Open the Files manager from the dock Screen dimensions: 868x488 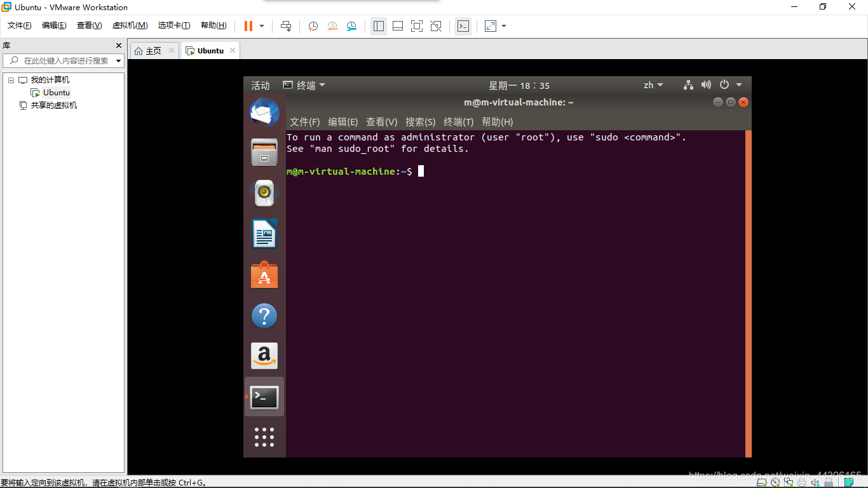pyautogui.click(x=264, y=152)
